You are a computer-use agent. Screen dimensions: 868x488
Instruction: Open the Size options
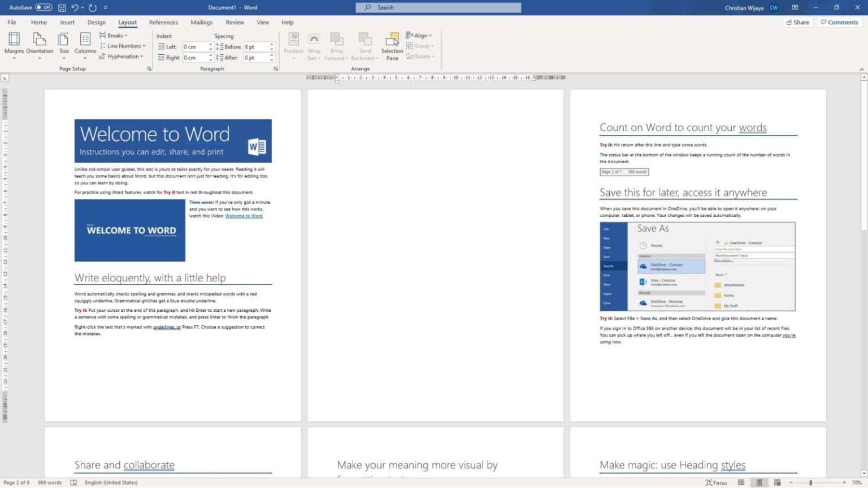pos(63,45)
